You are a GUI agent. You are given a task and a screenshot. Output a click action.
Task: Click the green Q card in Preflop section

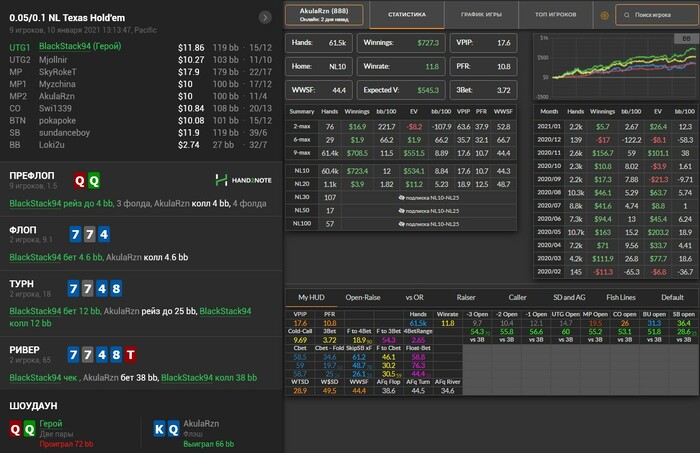[94, 181]
